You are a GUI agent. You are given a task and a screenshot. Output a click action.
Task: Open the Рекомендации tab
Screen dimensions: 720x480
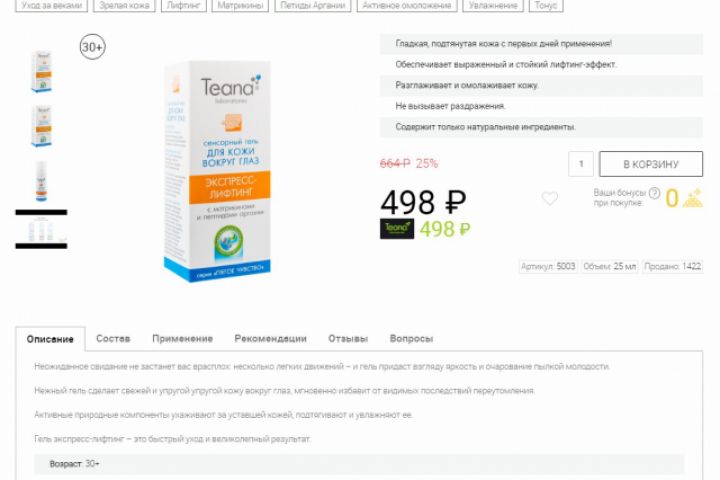[x=270, y=339]
